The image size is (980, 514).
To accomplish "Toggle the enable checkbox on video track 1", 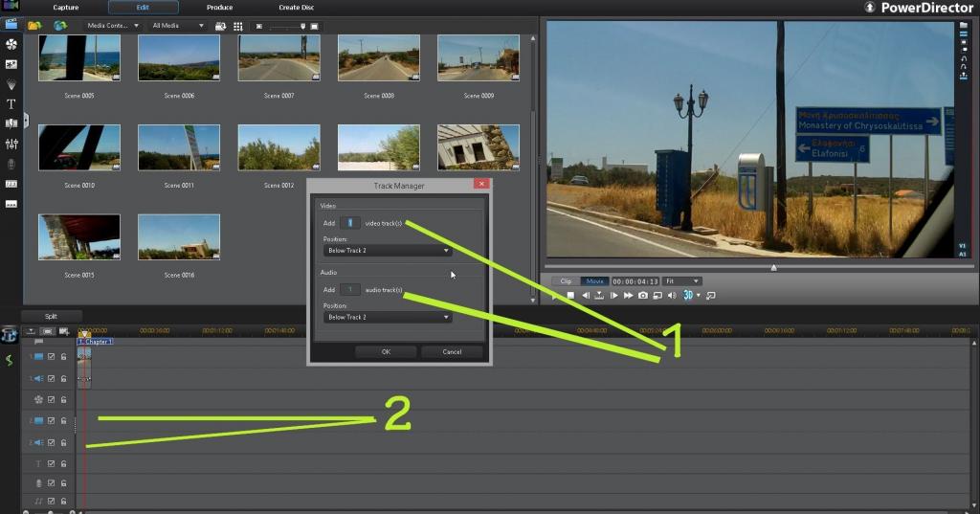I will tap(52, 357).
